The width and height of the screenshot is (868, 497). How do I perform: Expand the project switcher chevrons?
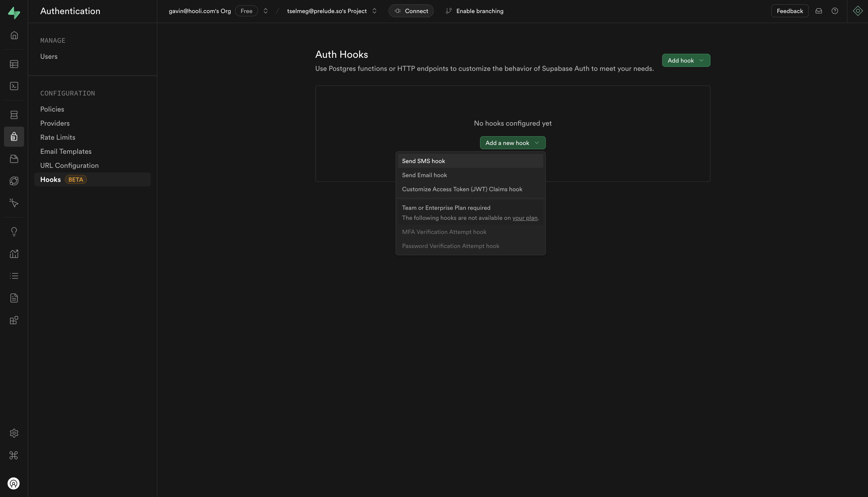tap(374, 11)
